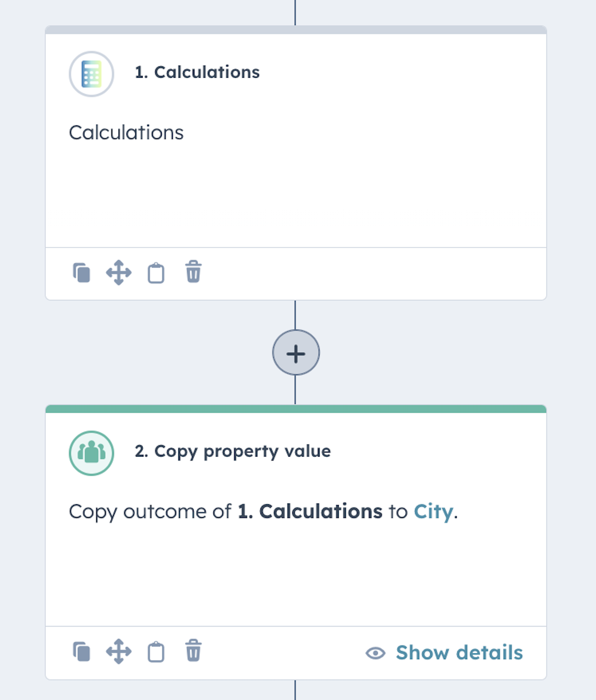Add an action with the plus button

point(296,353)
